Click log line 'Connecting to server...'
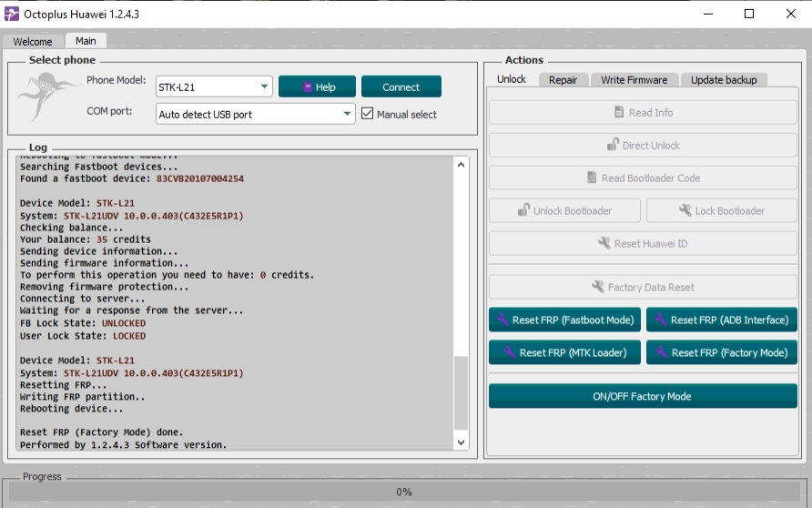Viewport: 812px width, 508px height. pos(82,299)
